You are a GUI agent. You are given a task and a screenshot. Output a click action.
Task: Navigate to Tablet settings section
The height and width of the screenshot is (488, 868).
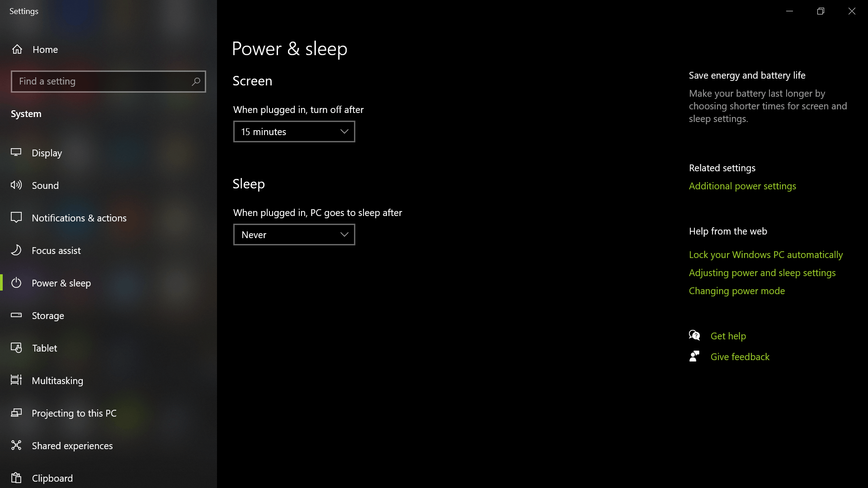pyautogui.click(x=44, y=347)
